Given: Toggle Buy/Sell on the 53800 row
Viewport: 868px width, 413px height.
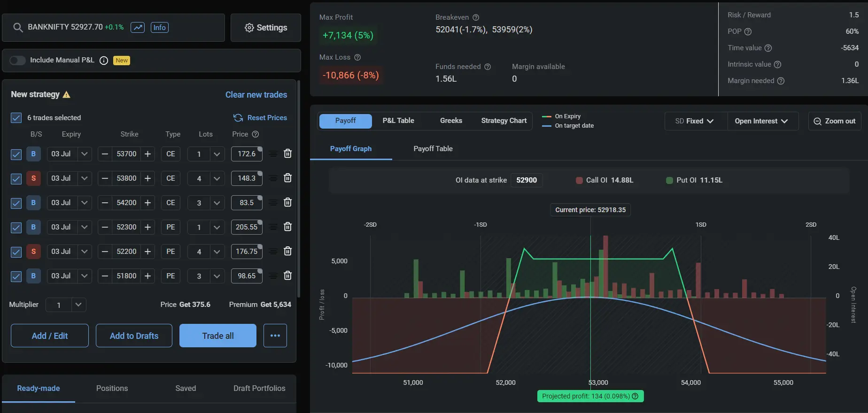Looking at the screenshot, I should click(x=33, y=178).
